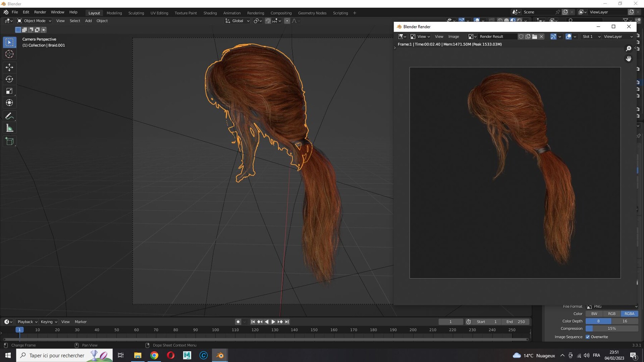Open View mode dropdown in Blender Render
The height and width of the screenshot is (362, 644).
[420, 36]
